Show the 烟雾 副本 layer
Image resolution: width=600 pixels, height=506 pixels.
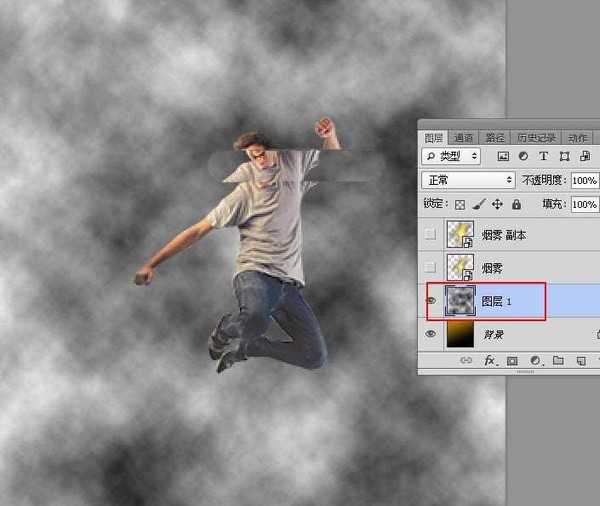pos(431,235)
